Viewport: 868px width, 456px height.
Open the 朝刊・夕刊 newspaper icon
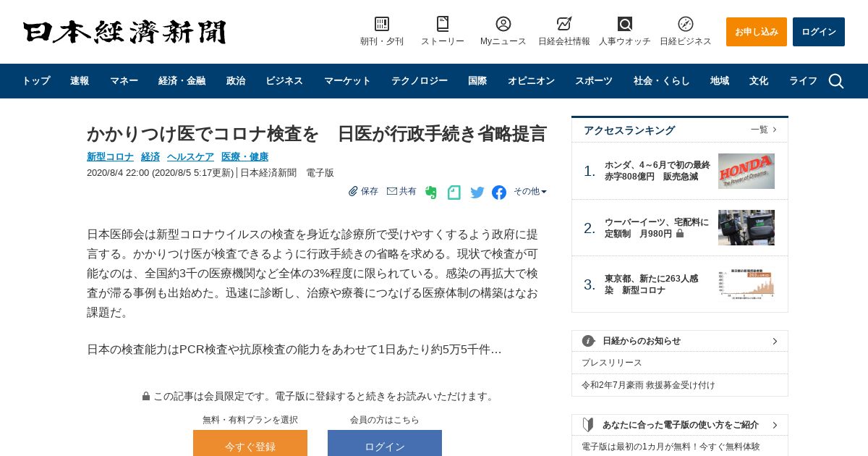[x=382, y=24]
